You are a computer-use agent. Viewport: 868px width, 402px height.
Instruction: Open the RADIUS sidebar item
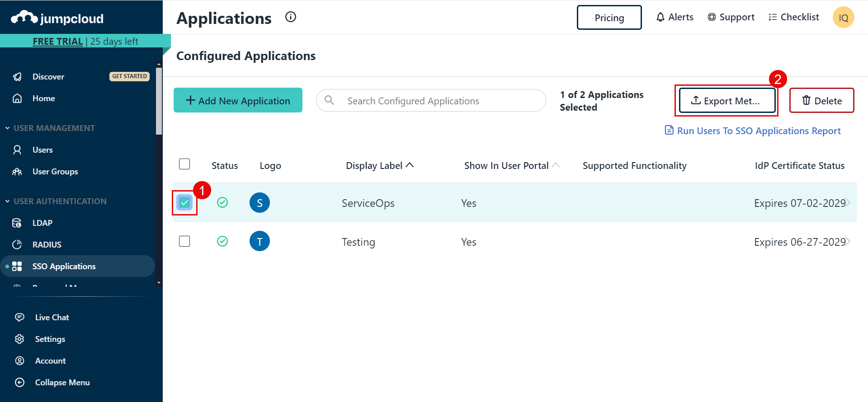tap(47, 245)
